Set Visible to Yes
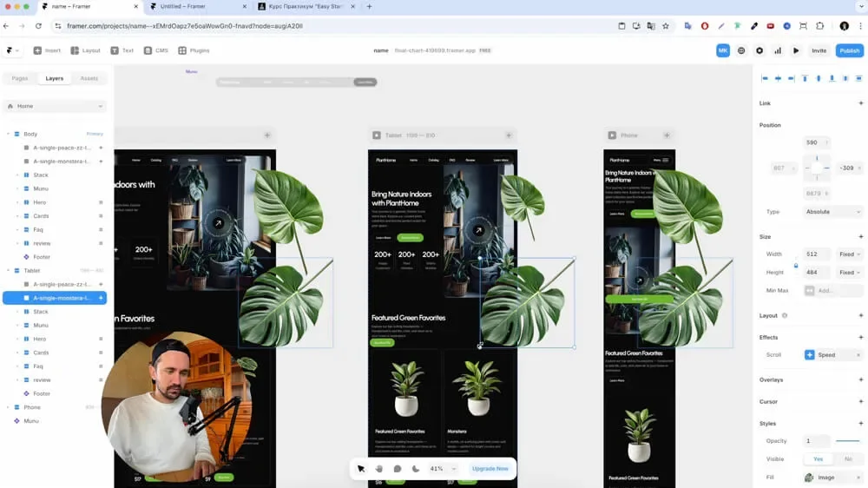This screenshot has height=488, width=868. click(819, 458)
